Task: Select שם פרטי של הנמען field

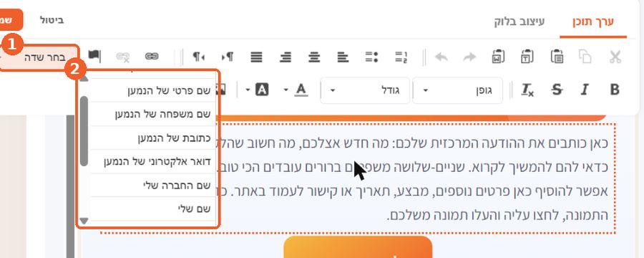Action: coord(152,90)
